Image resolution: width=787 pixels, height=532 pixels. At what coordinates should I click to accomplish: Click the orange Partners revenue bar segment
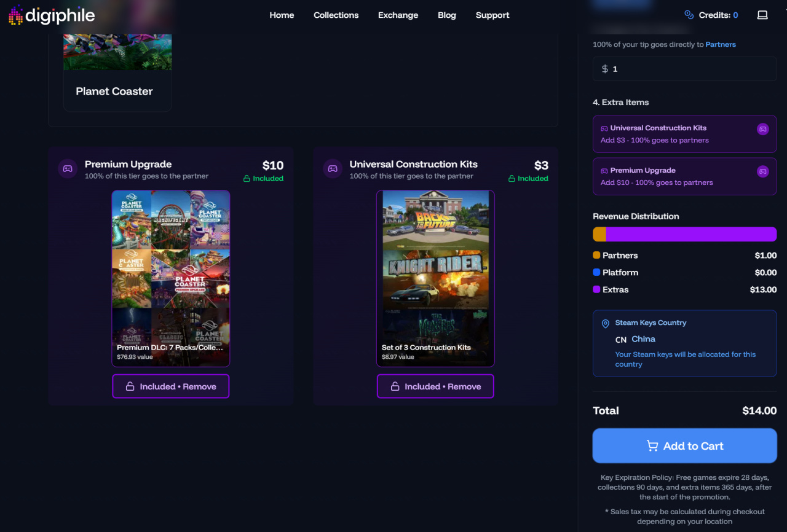click(599, 234)
